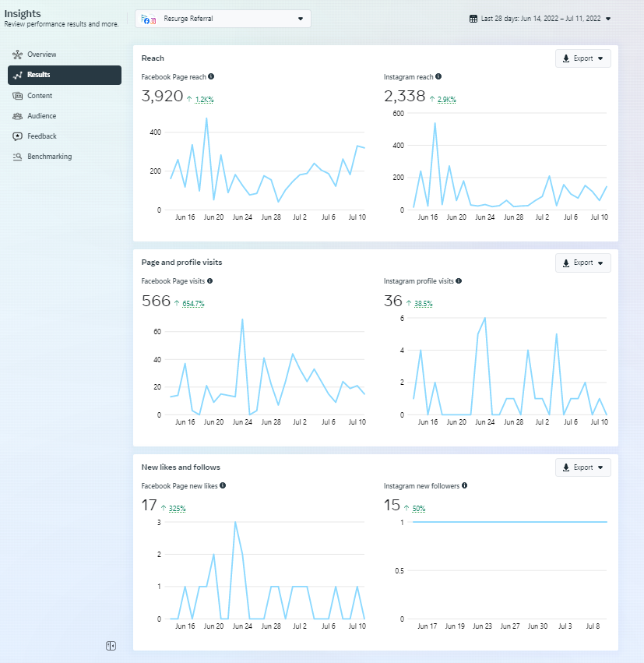Viewport: 644px width, 663px height.
Task: Expand the Export dropdown in Reach section
Action: click(582, 58)
